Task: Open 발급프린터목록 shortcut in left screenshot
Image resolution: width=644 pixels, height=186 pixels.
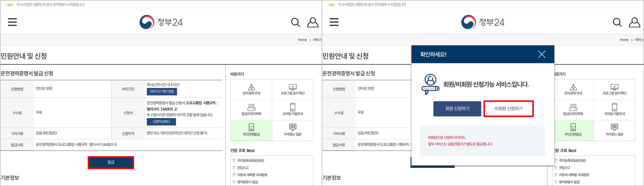Action: [x=251, y=110]
